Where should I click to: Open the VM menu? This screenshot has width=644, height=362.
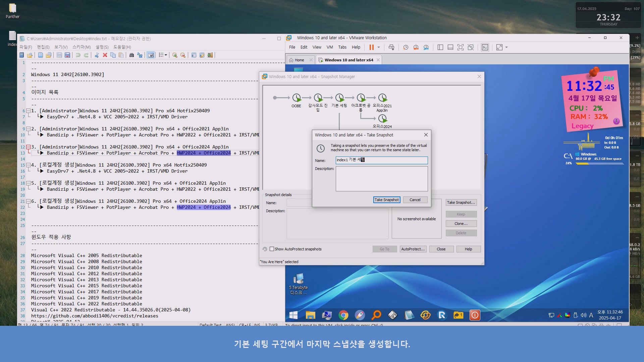point(329,47)
